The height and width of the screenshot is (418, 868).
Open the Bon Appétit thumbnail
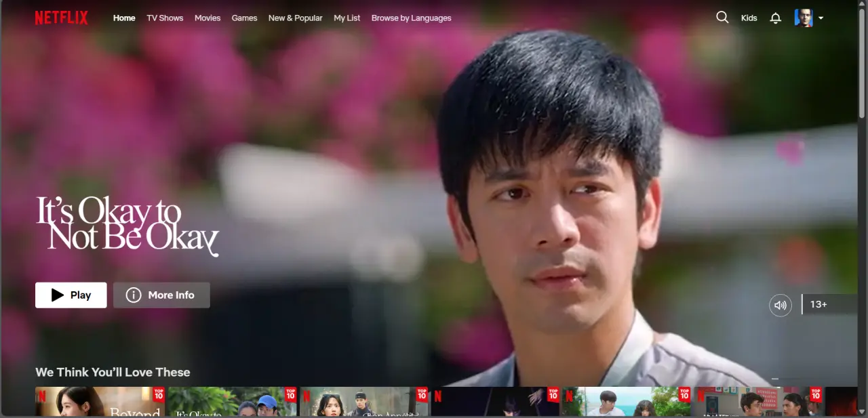[x=363, y=401]
